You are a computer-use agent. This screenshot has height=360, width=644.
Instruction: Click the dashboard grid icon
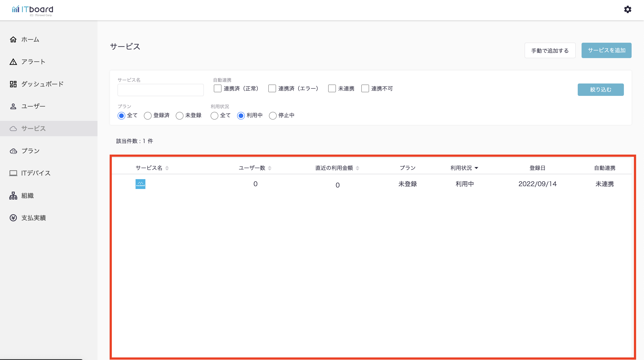(x=13, y=84)
